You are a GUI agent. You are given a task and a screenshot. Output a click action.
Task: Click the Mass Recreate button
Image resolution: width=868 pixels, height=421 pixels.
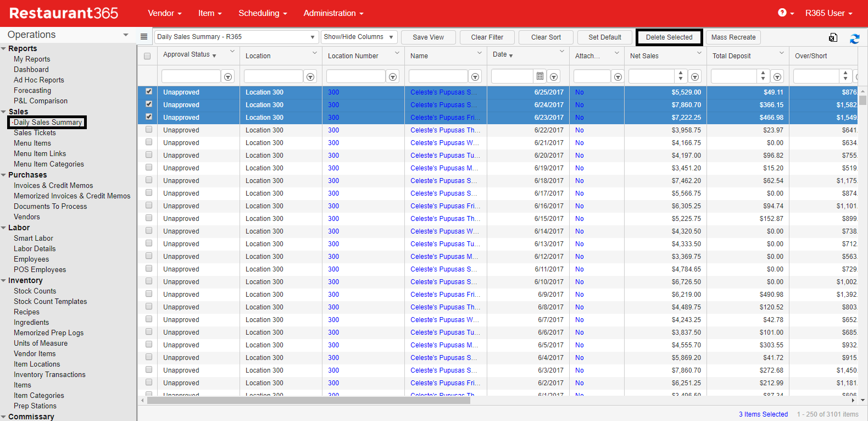pos(733,37)
